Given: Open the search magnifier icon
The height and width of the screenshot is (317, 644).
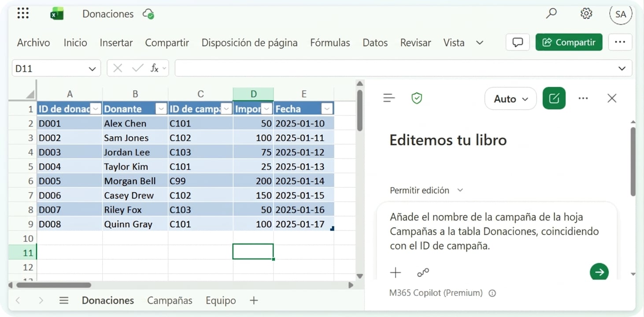Looking at the screenshot, I should [551, 14].
